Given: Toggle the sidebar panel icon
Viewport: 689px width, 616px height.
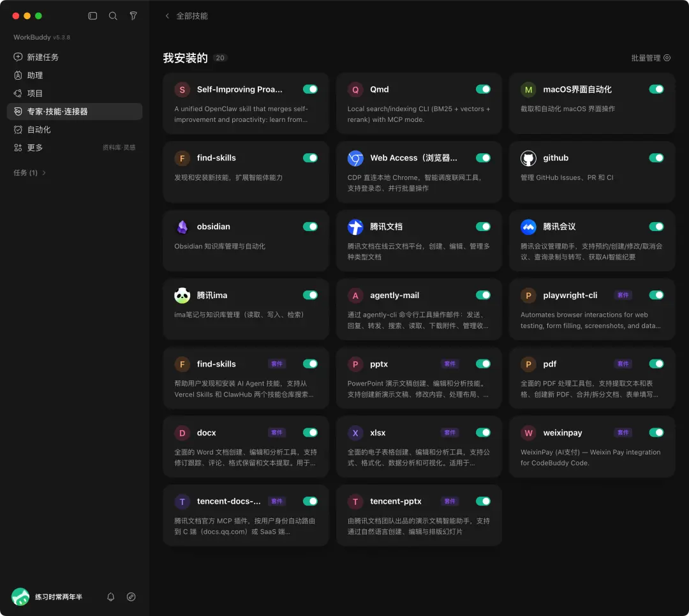Looking at the screenshot, I should click(x=93, y=16).
